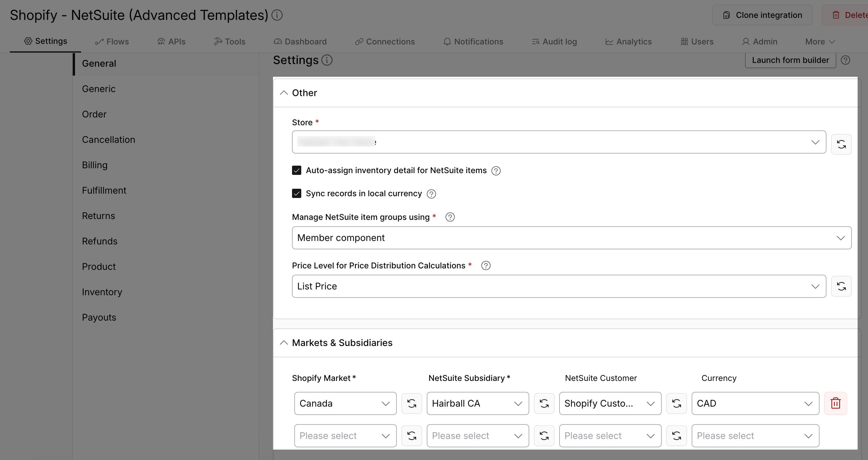Select the Settings tab
This screenshot has height=460, width=868.
coord(46,41)
